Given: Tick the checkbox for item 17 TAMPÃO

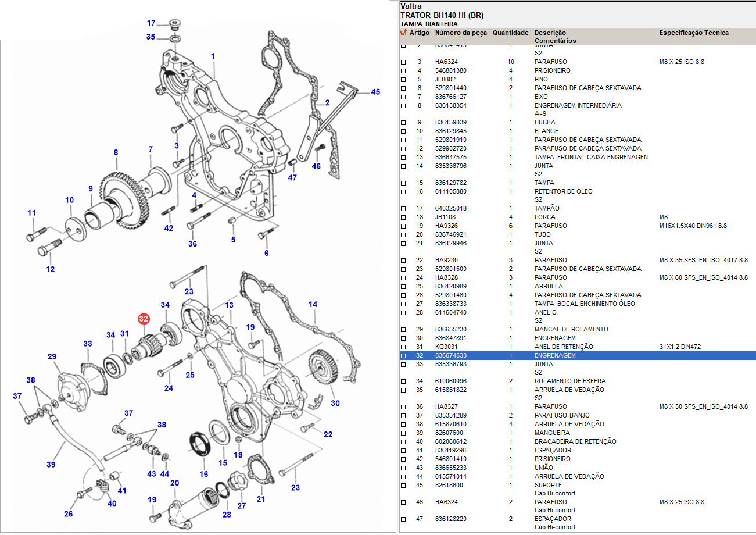Looking at the screenshot, I should click(x=403, y=209).
